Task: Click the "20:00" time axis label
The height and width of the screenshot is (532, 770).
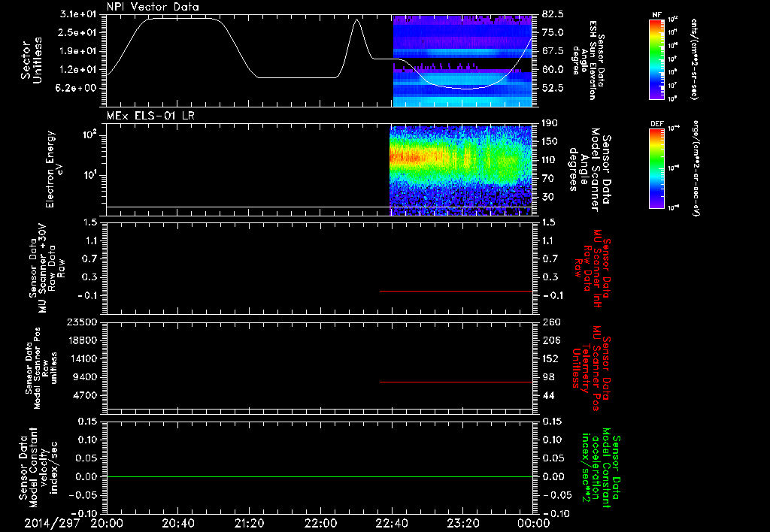Action: pos(107,524)
